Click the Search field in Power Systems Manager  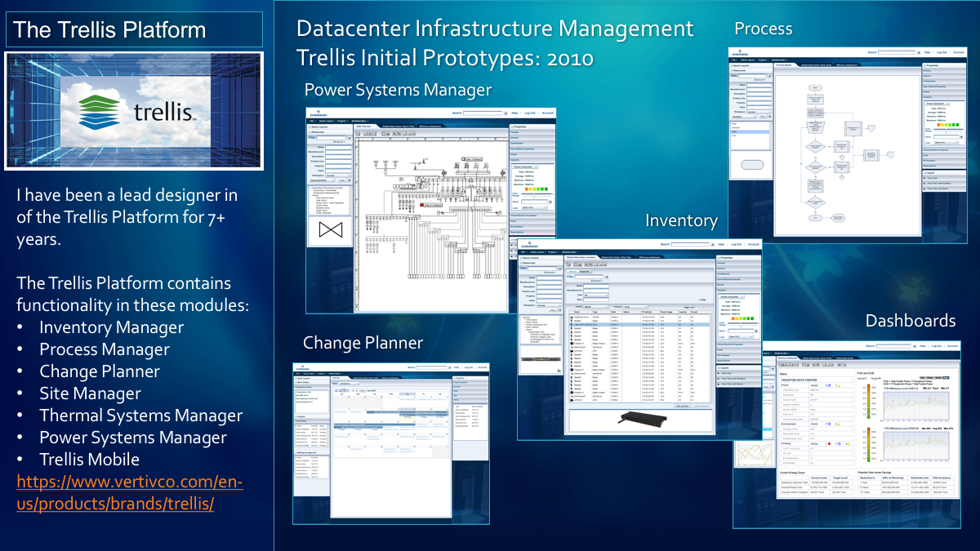483,113
